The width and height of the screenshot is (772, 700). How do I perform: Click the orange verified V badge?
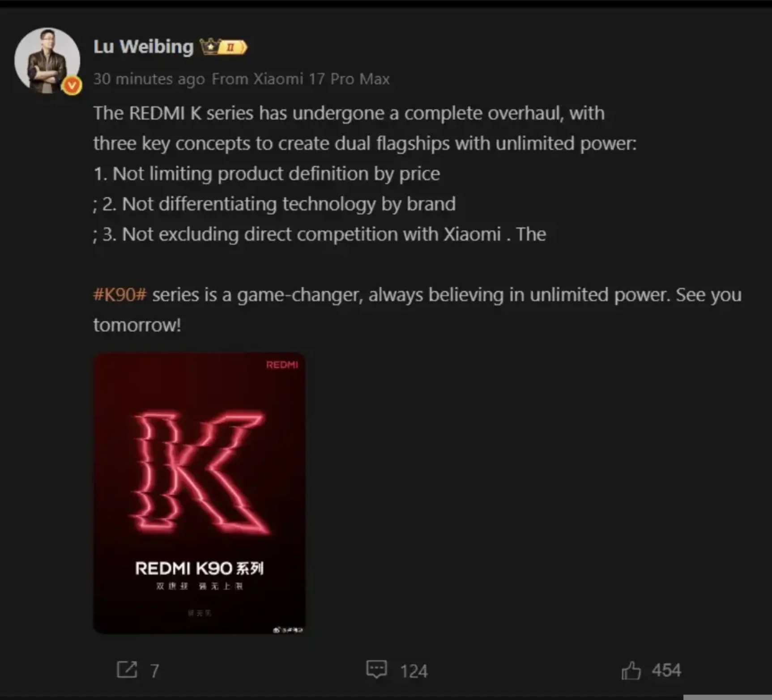[72, 85]
